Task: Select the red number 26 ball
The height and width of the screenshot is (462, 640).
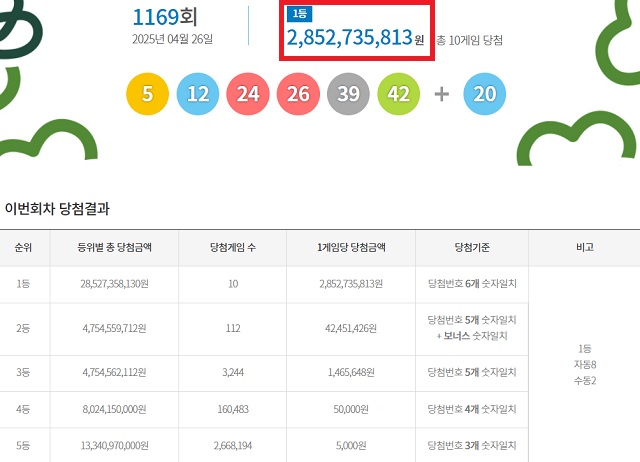Action: [x=298, y=95]
